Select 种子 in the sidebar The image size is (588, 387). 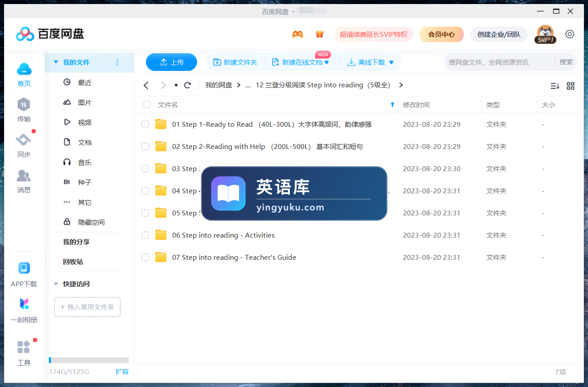pos(84,182)
